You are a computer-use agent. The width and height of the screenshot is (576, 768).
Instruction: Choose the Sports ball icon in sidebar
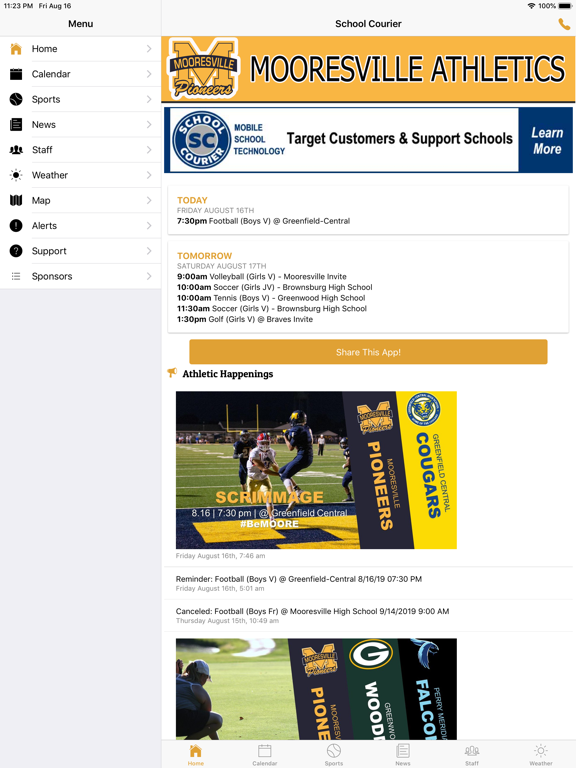(x=16, y=99)
